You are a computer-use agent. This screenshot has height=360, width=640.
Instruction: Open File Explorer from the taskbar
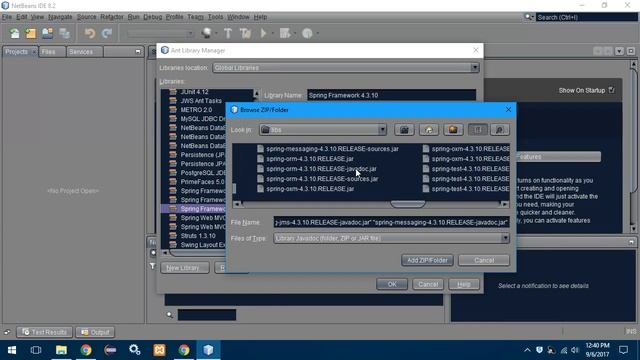61,350
